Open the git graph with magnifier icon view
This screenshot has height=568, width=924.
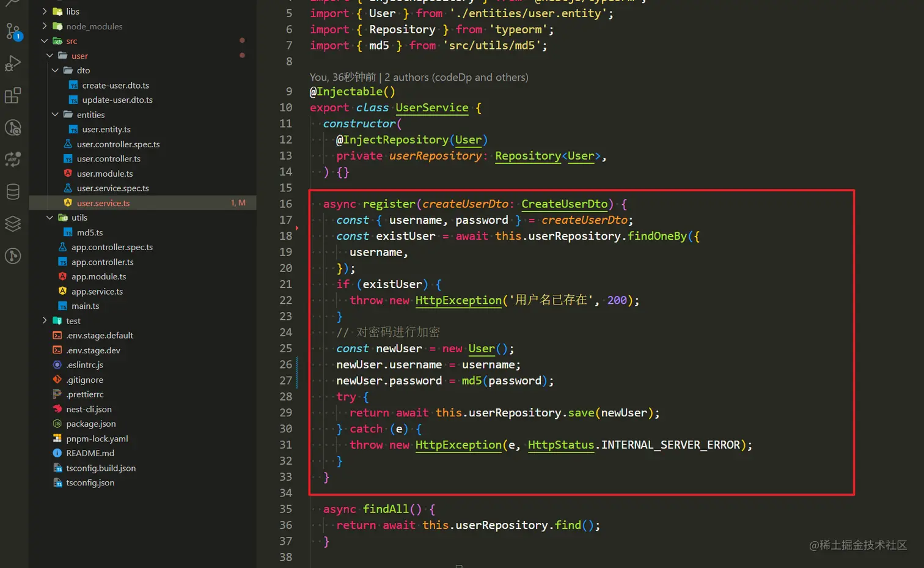(13, 127)
